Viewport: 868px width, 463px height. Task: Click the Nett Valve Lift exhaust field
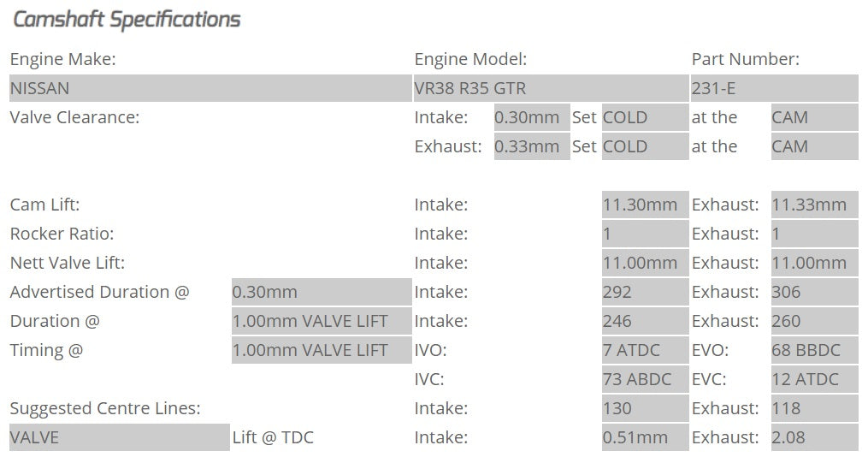tap(814, 263)
